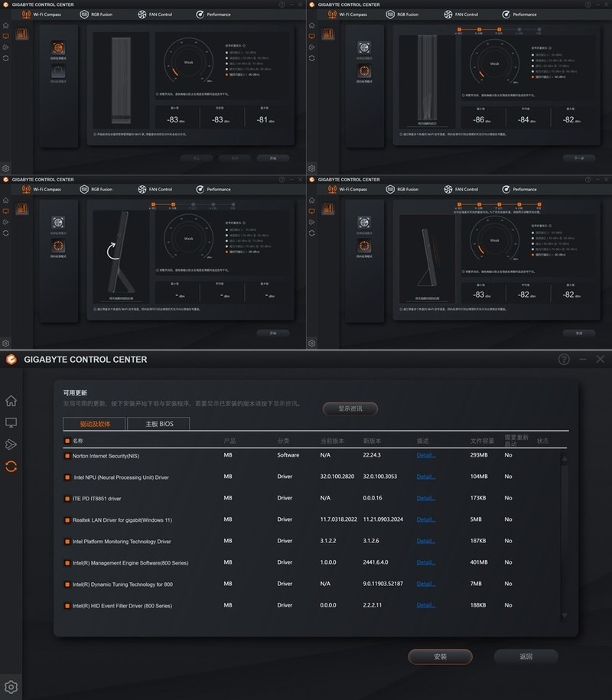Click 显示资讯 button

pyautogui.click(x=350, y=409)
